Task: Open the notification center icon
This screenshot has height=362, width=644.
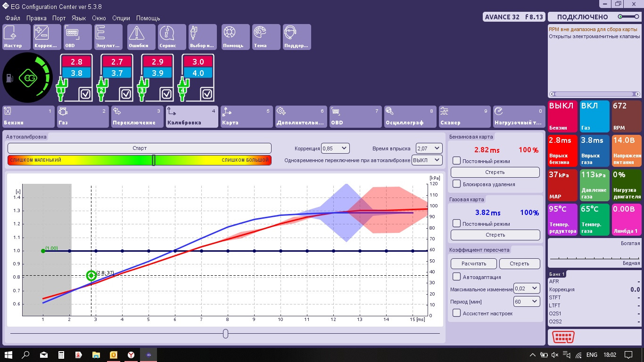Action: pyautogui.click(x=628, y=354)
